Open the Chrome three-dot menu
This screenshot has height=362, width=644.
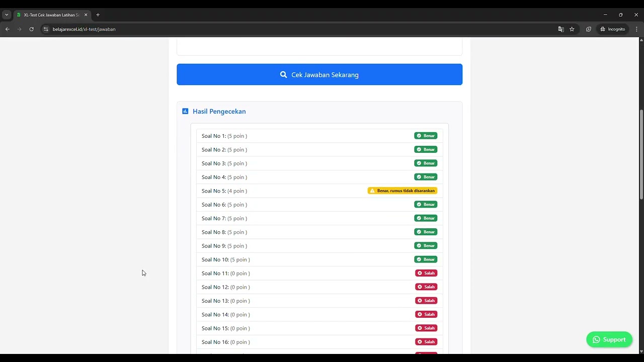[x=636, y=29]
